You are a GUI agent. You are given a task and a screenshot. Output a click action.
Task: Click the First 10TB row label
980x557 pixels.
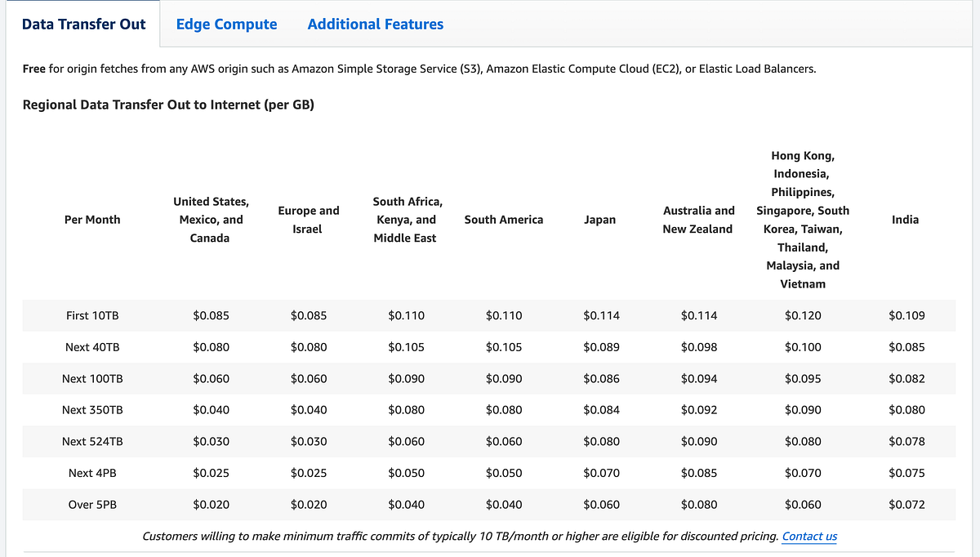click(x=92, y=315)
